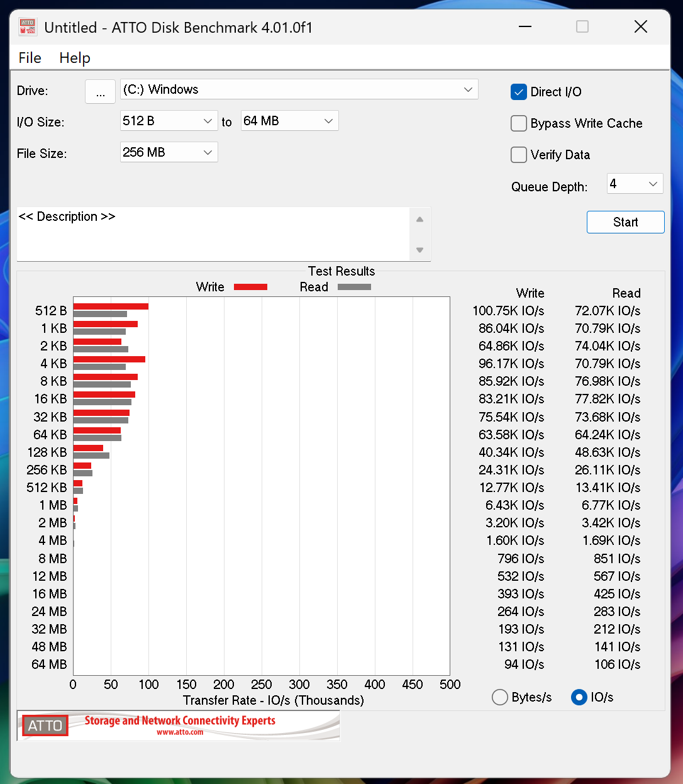
Task: Click the gray Read legend swatch
Action: (354, 287)
